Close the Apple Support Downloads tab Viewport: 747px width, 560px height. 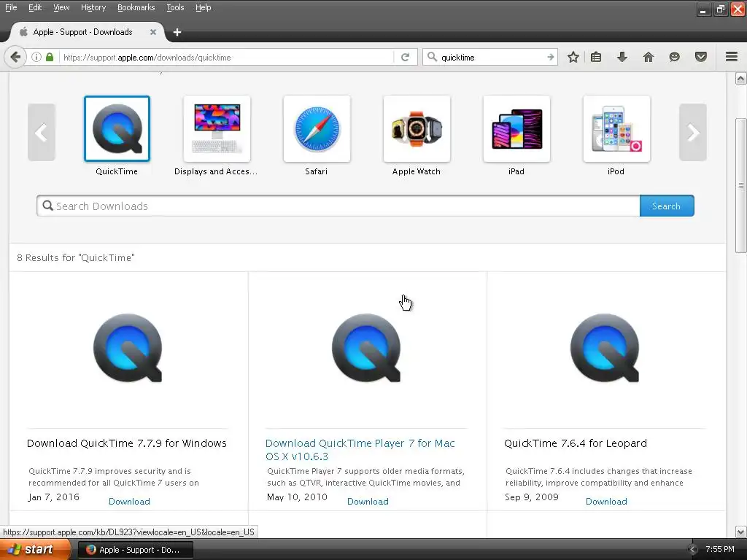click(x=153, y=32)
